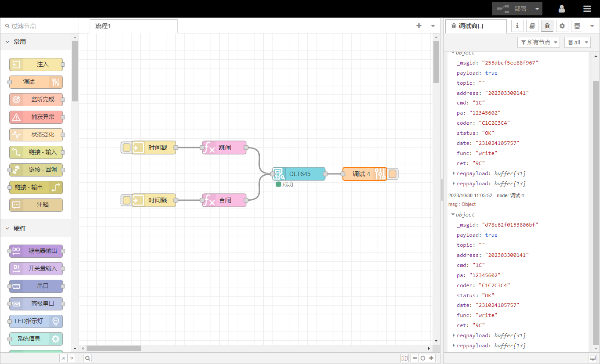Open the 部署 deploy options dropdown arrow
Viewport: 600px width, 364px height.
click(537, 9)
